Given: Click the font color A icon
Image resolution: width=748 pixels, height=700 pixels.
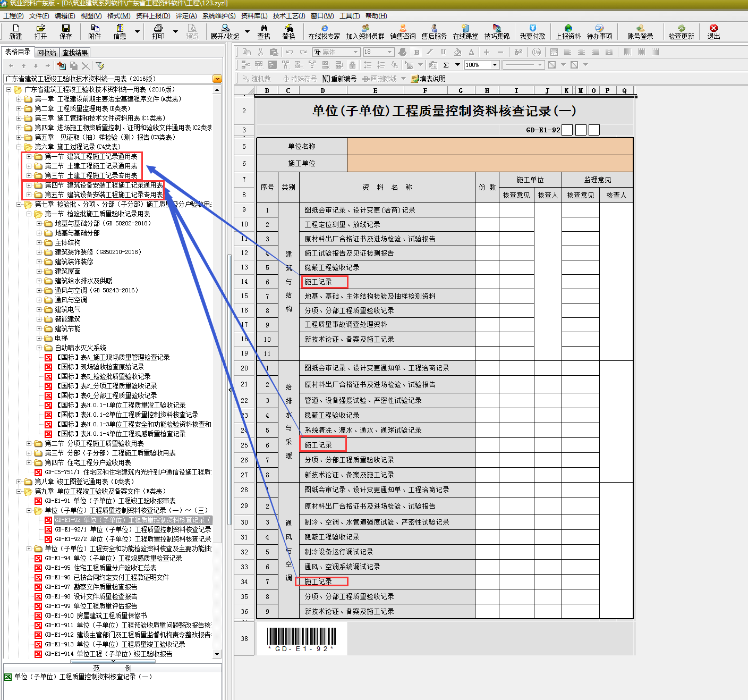Looking at the screenshot, I should tap(471, 52).
